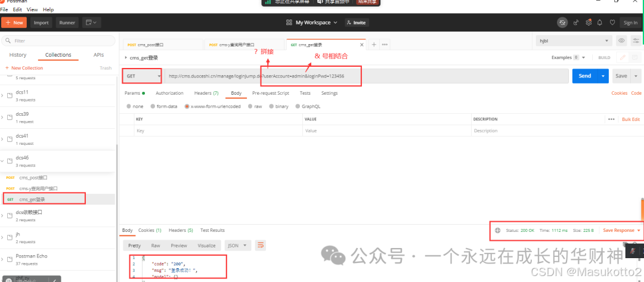The height and width of the screenshot is (282, 644).
Task: Click the blue Send button
Action: click(x=585, y=76)
